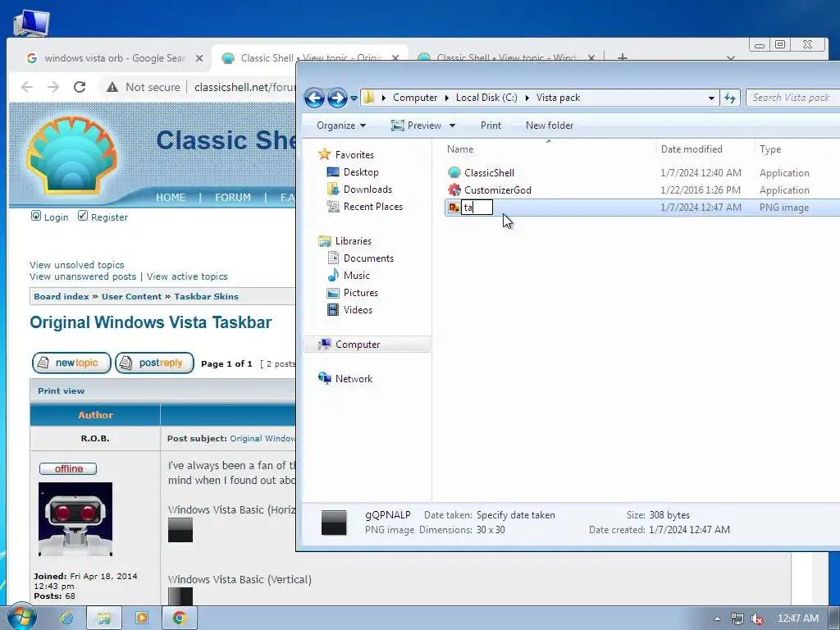Select Favorites in navigation pane
The width and height of the screenshot is (840, 630).
click(354, 155)
